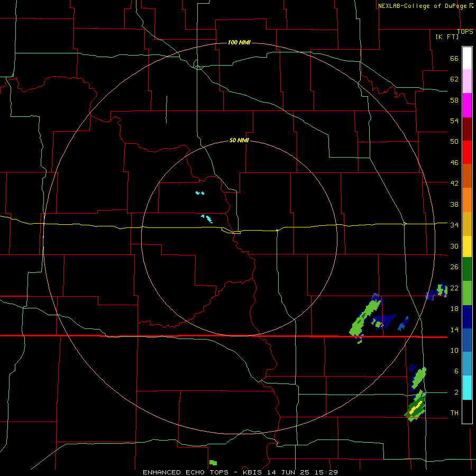Viewport: 476px width, 476px height.
Task: Click the 100 NMI range ring label
Action: point(239,42)
